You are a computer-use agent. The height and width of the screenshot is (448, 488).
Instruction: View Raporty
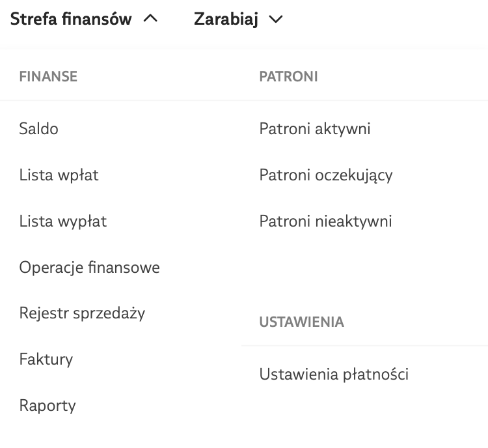tap(47, 406)
